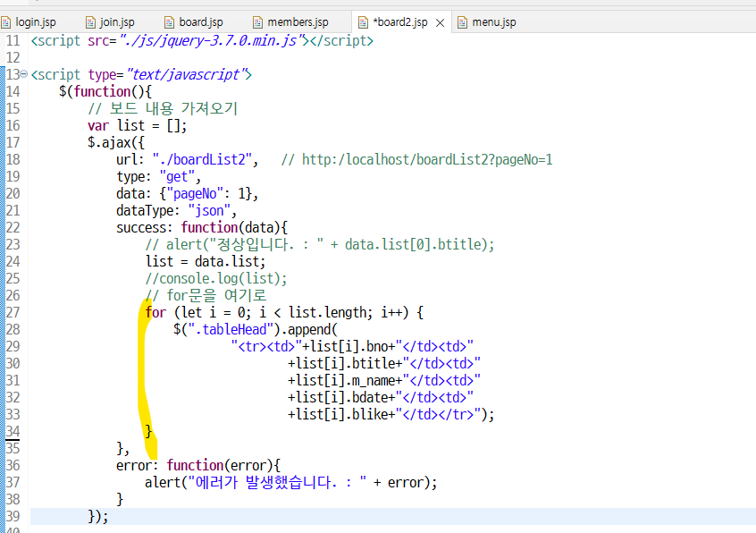Click the 'for' keyword on line 27

tap(155, 313)
